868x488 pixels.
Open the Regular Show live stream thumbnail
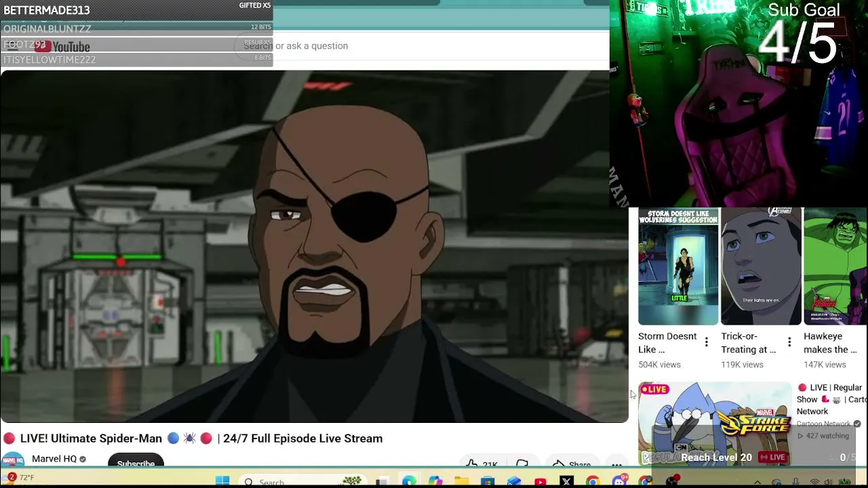coord(715,424)
